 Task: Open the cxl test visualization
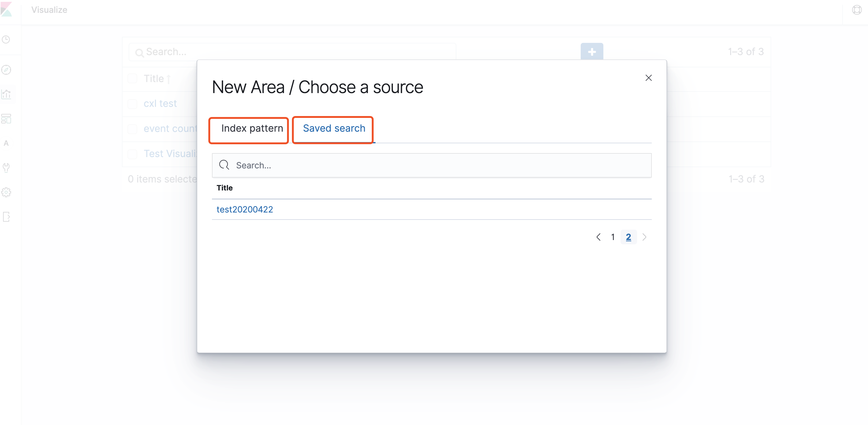(160, 103)
